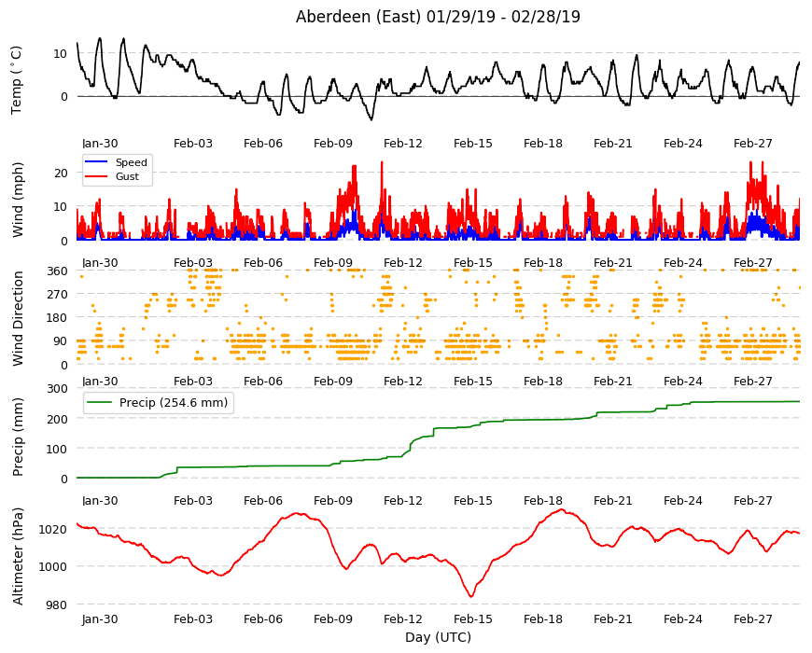Click the 1020 tick on Altimeter axis
Image resolution: width=812 pixels, height=653 pixels.
click(53, 529)
